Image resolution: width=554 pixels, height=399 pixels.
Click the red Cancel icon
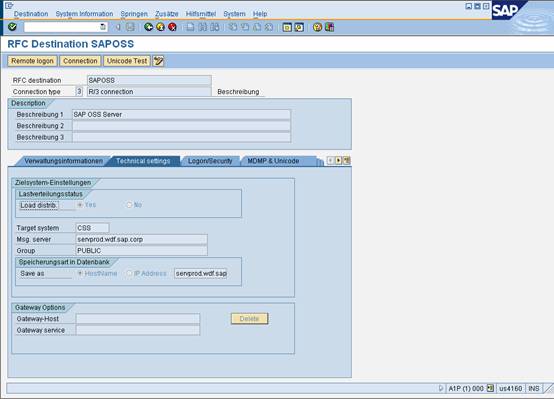tap(172, 27)
